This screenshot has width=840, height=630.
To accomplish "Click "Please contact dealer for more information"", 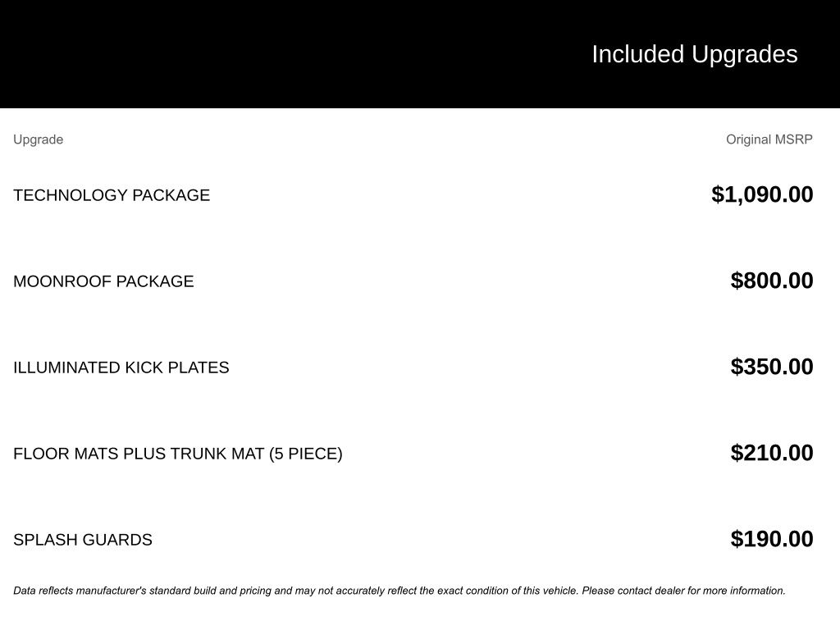I will tap(683, 591).
